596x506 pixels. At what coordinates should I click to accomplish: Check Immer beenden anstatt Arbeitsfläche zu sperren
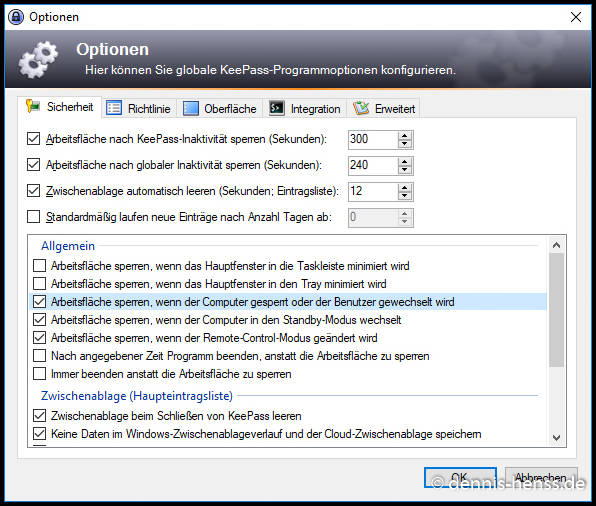click(x=40, y=374)
